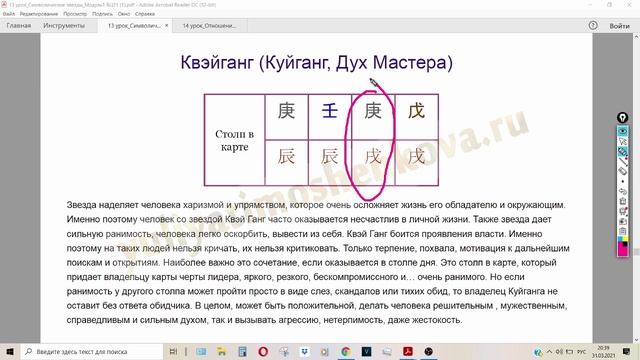Open the help question mark icon
640x360 pixels.
(x=593, y=26)
